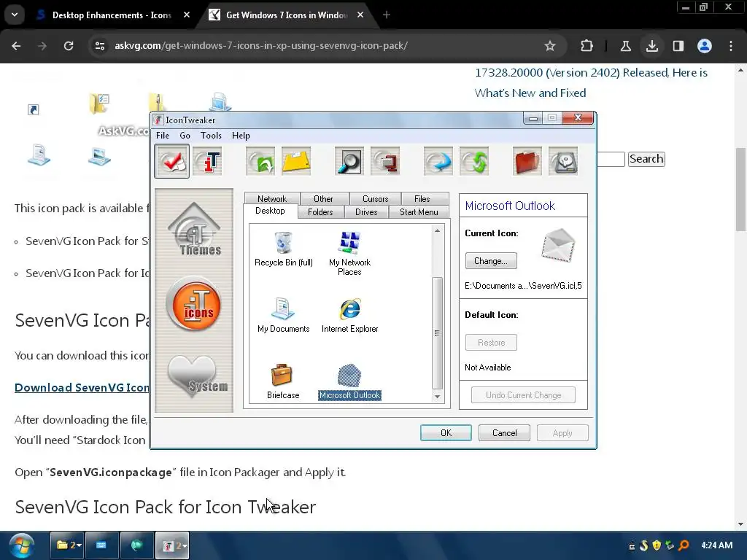Click the browser back arrow
Viewport: 747px width, 560px height.
16,46
